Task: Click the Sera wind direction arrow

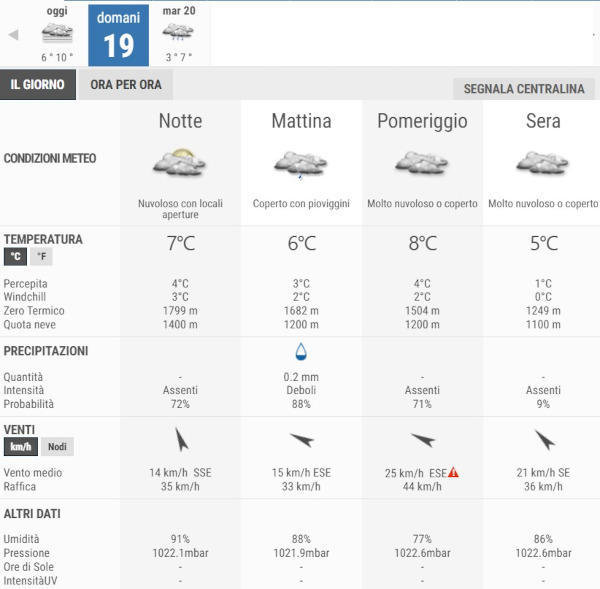Action: [x=544, y=440]
